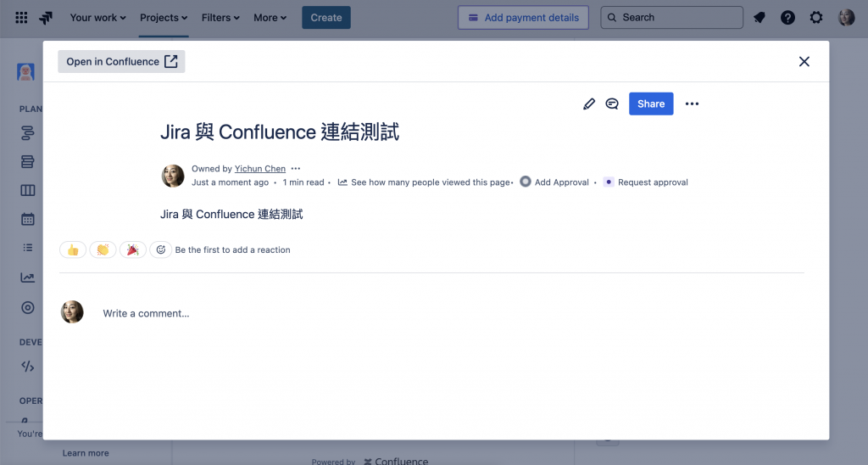Open the ellipsis next to Yichun Chen

click(296, 169)
